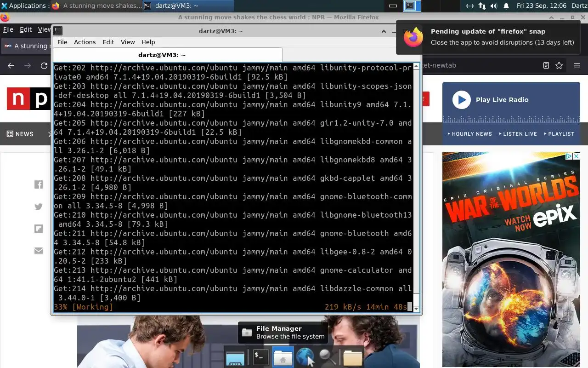This screenshot has width=588, height=368.
Task: Click AdChoices triangle icon on ad
Action: coord(568,156)
